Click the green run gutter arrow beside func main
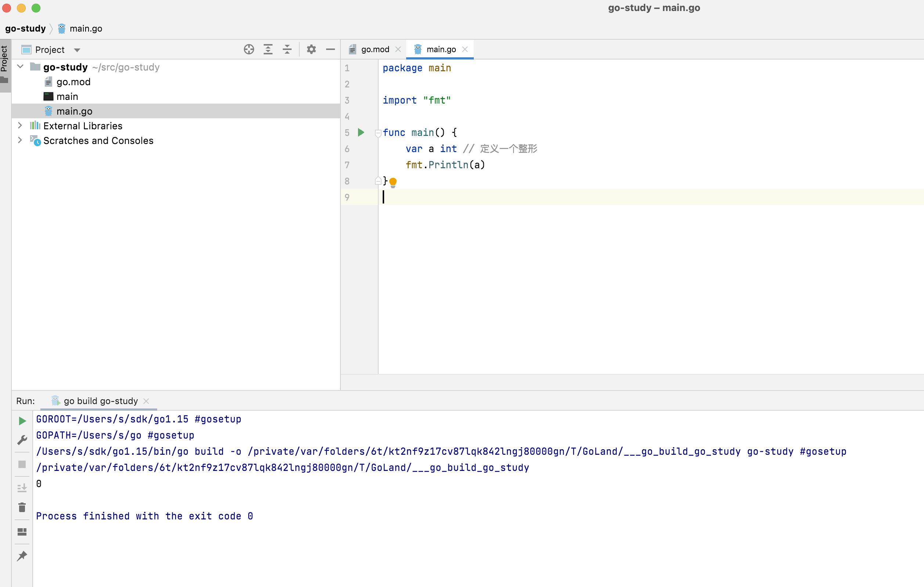Image resolution: width=924 pixels, height=587 pixels. (x=361, y=133)
